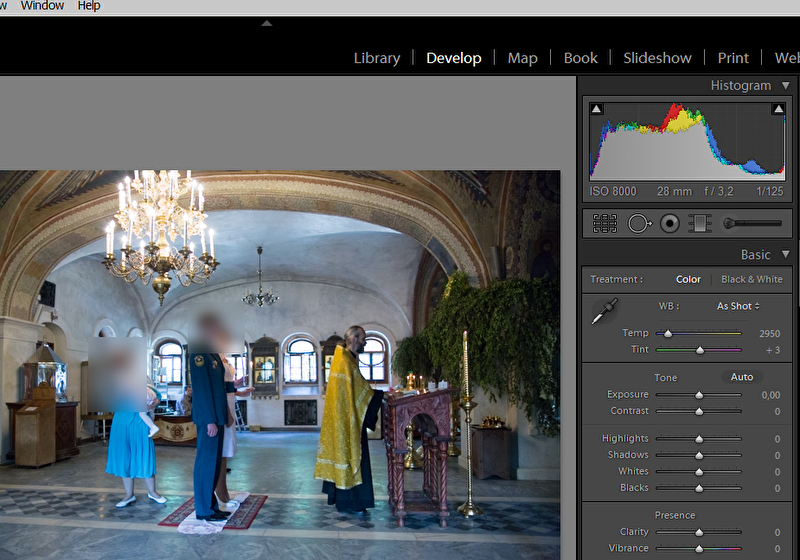Image resolution: width=800 pixels, height=560 pixels.
Task: Select the Crop Overlay tool
Action: pos(604,223)
